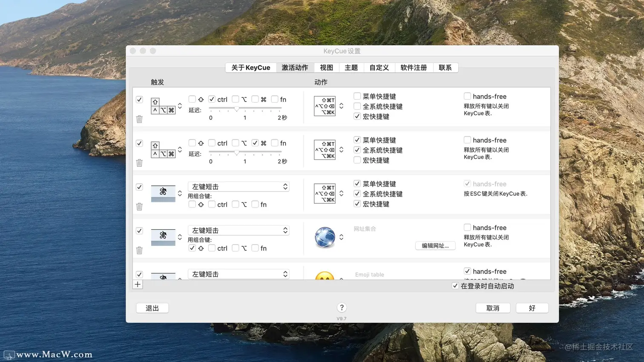Change trigger type stepper in fourth row

pyautogui.click(x=180, y=237)
